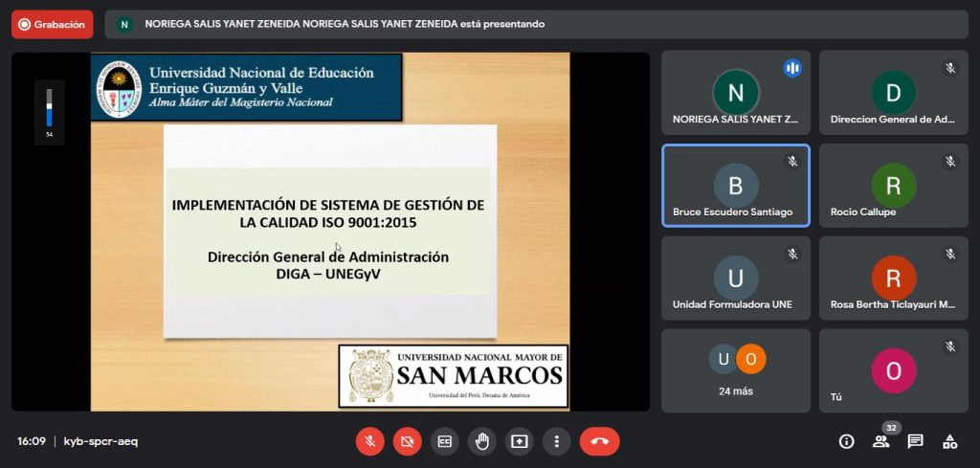The image size is (980, 468).
Task: Click the 16:09 clock text
Action: click(x=32, y=442)
